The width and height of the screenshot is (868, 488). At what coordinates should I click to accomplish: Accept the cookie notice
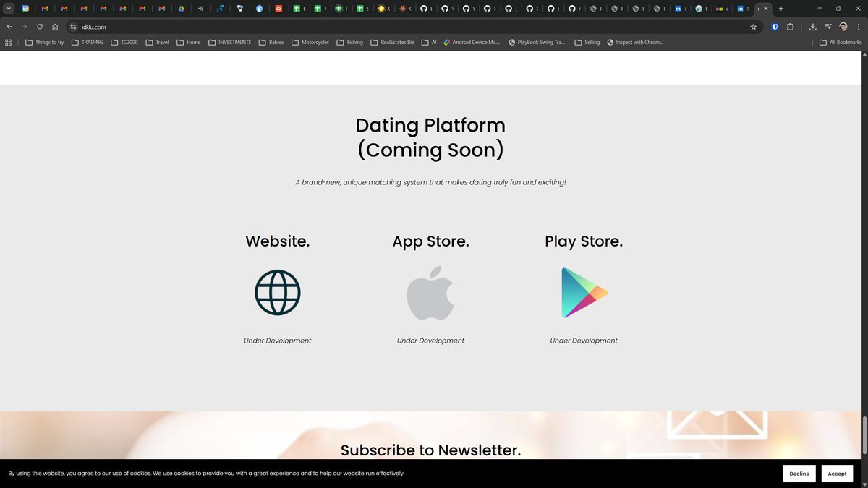[837, 474]
